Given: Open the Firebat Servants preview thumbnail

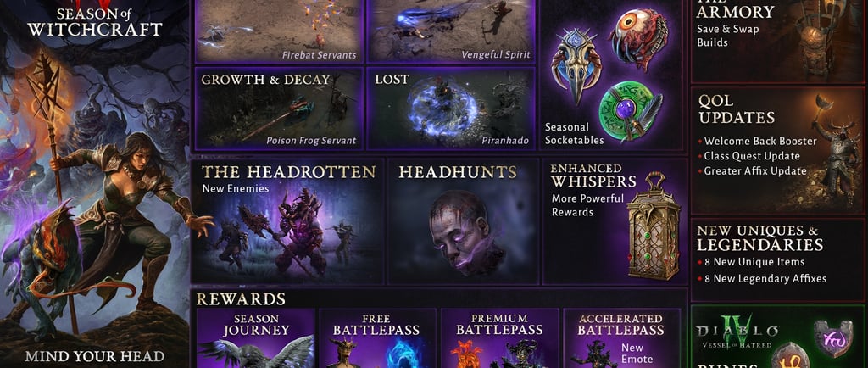Looking at the screenshot, I should (280, 31).
